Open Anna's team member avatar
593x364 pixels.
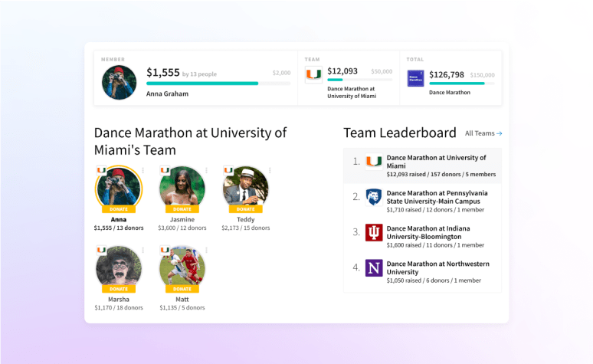pos(119,189)
